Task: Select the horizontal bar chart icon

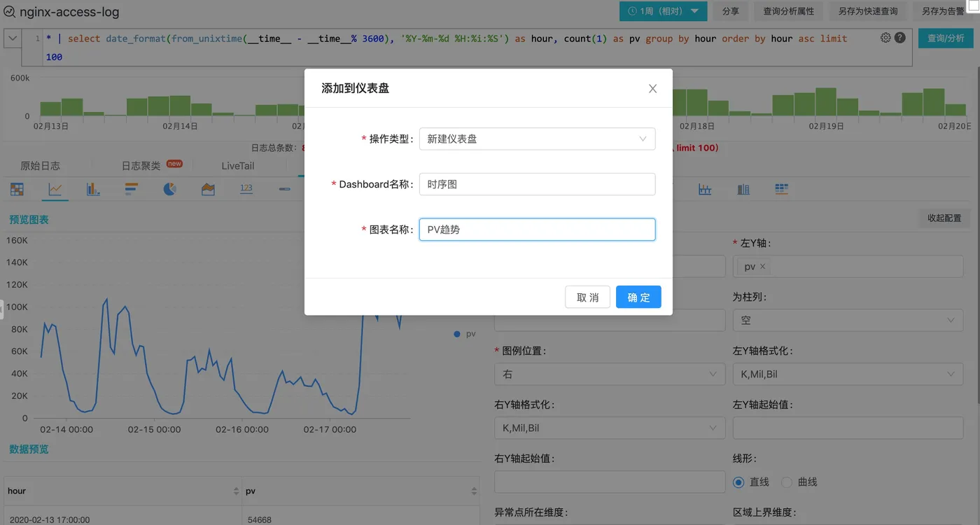Action: [x=131, y=189]
